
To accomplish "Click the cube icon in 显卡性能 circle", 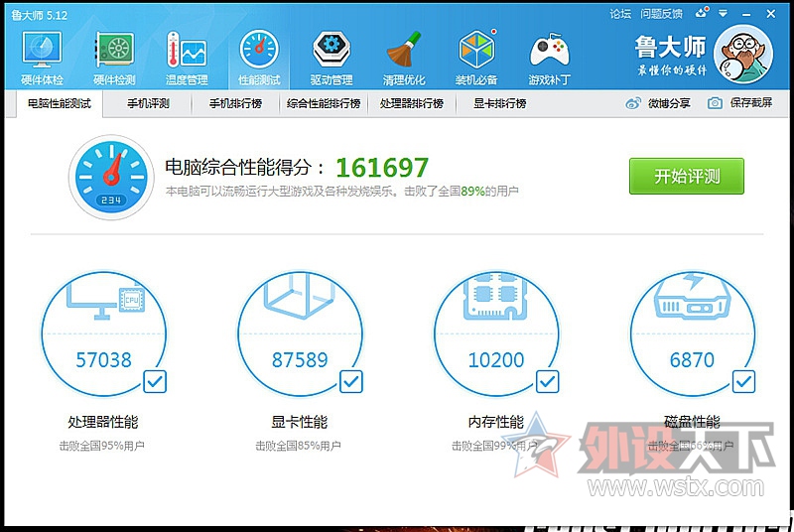I will pyautogui.click(x=299, y=296).
